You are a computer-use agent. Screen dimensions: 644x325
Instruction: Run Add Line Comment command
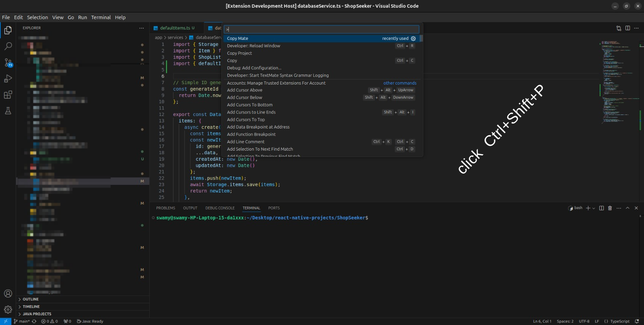coord(321,142)
